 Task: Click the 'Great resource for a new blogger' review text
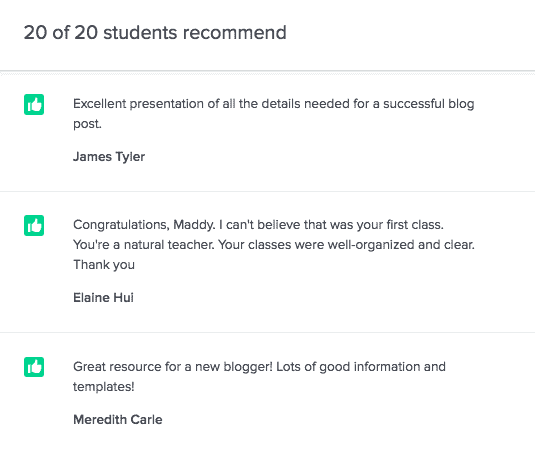click(259, 377)
